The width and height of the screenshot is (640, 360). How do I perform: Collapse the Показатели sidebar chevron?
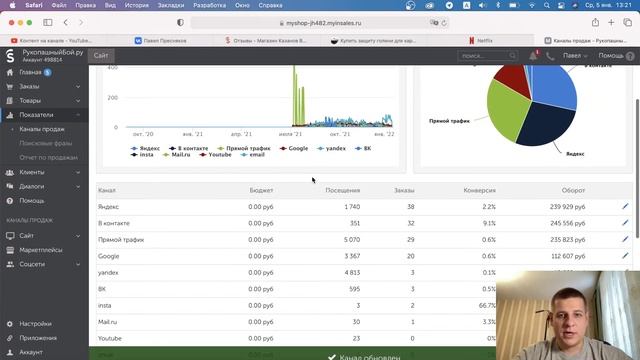tap(78, 115)
